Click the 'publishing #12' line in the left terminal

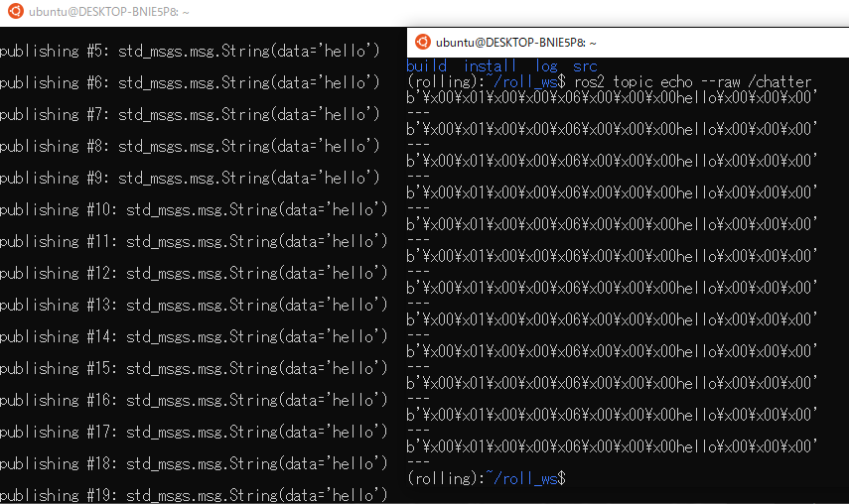click(x=194, y=273)
